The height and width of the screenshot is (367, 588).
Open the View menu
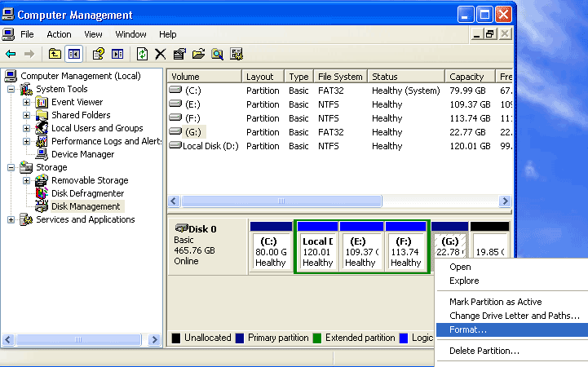point(93,34)
